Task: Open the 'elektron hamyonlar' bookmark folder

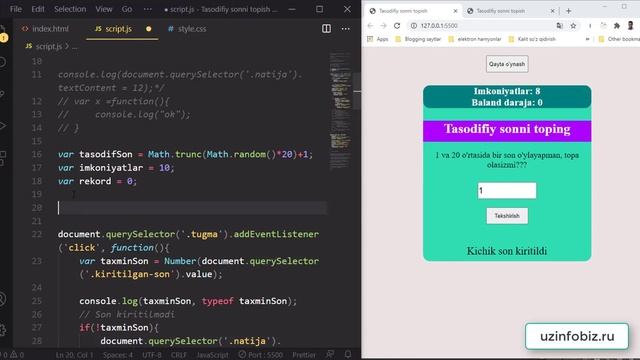Action: coord(475,39)
